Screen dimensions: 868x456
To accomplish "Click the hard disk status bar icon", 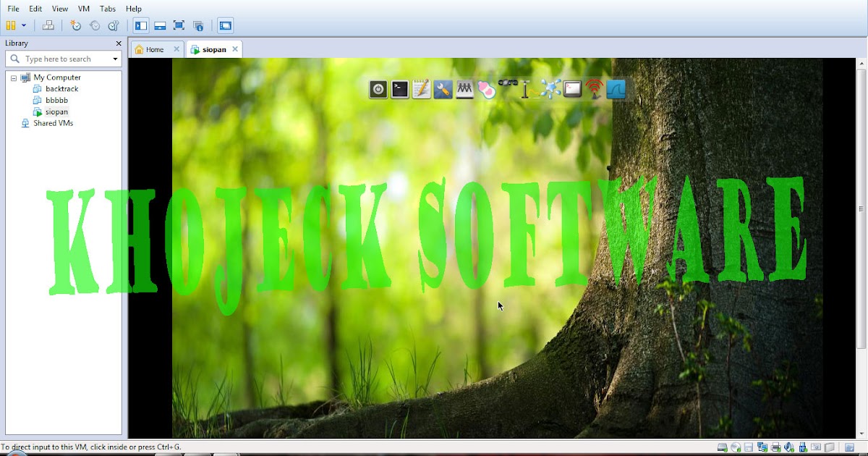I will pyautogui.click(x=722, y=448).
